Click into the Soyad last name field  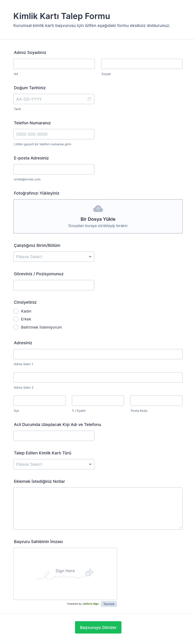(142, 64)
